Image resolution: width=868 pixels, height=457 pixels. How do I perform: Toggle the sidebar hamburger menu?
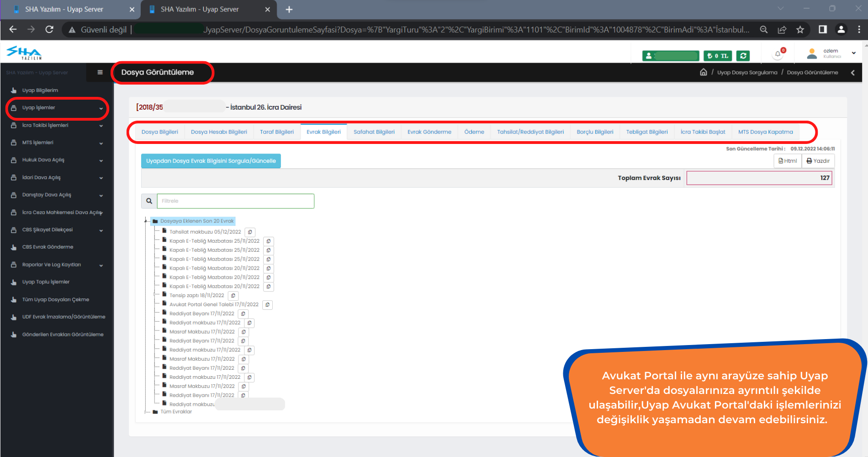tap(100, 72)
